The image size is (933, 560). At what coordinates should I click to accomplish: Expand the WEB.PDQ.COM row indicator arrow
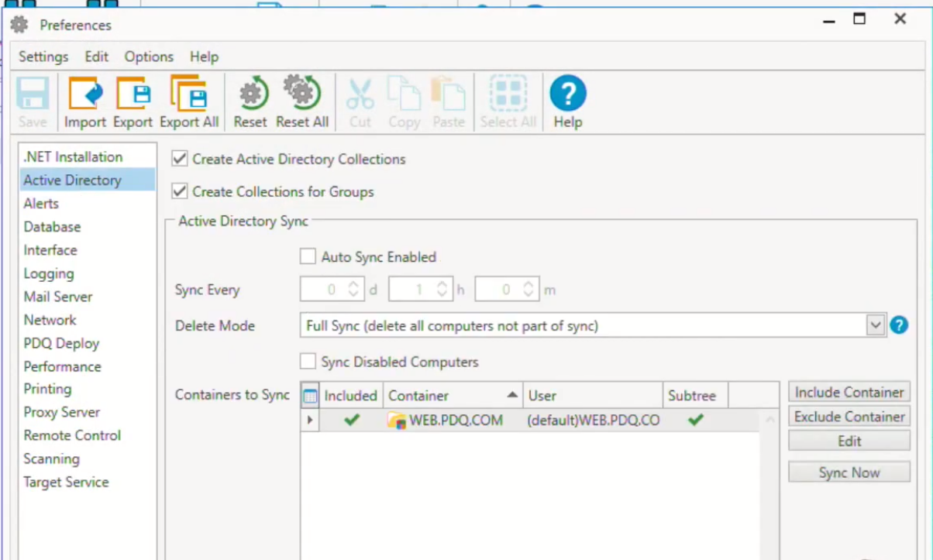(x=310, y=420)
